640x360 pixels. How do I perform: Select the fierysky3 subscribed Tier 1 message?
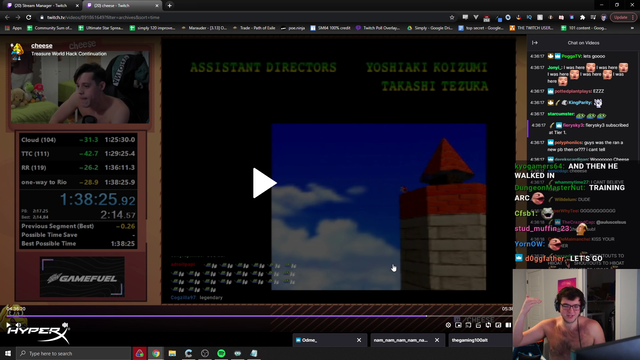tap(583, 129)
